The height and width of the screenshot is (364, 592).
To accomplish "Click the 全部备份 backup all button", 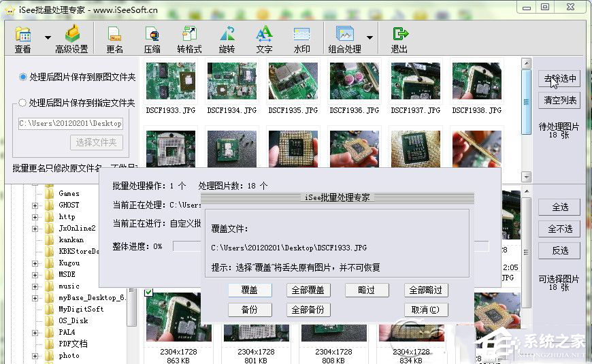I will (x=308, y=310).
